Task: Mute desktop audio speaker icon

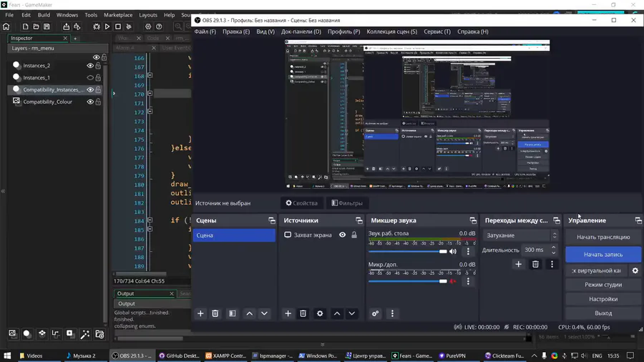Action: click(x=453, y=252)
